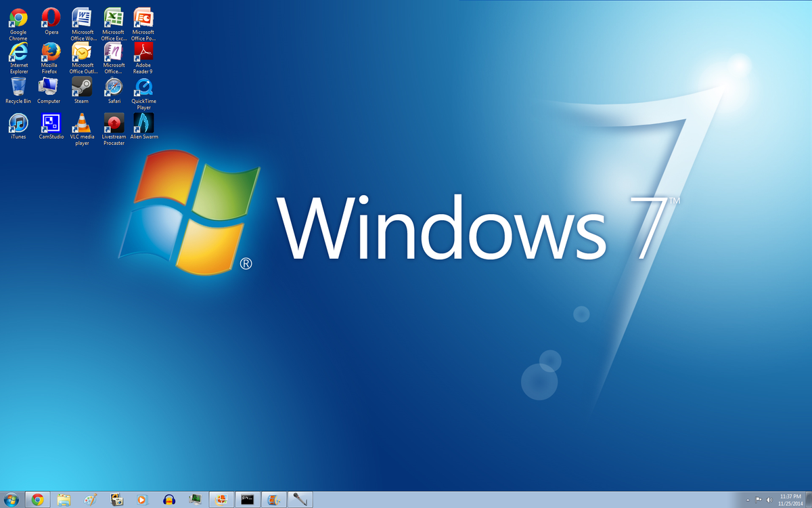Switch to the Command Prompt taskbar button
This screenshot has height=508, width=812.
pyautogui.click(x=248, y=500)
